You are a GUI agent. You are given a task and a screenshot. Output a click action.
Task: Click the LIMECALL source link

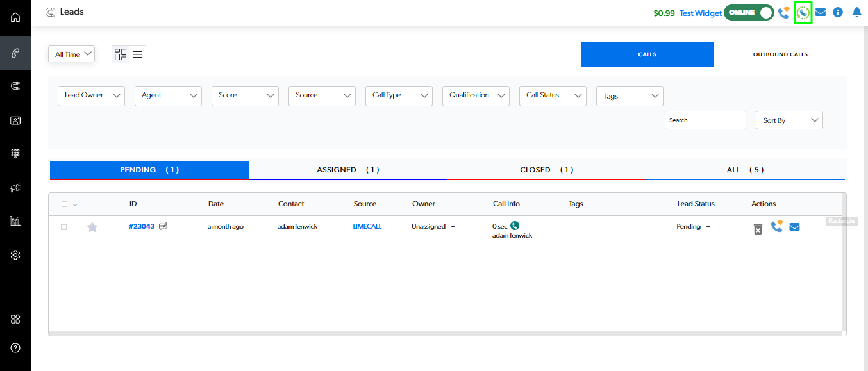tap(367, 226)
